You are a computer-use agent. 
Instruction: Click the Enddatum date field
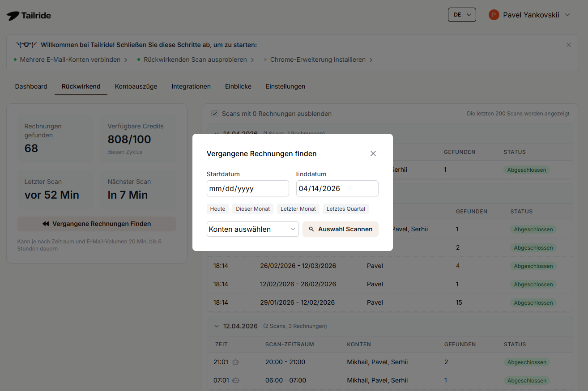point(337,188)
